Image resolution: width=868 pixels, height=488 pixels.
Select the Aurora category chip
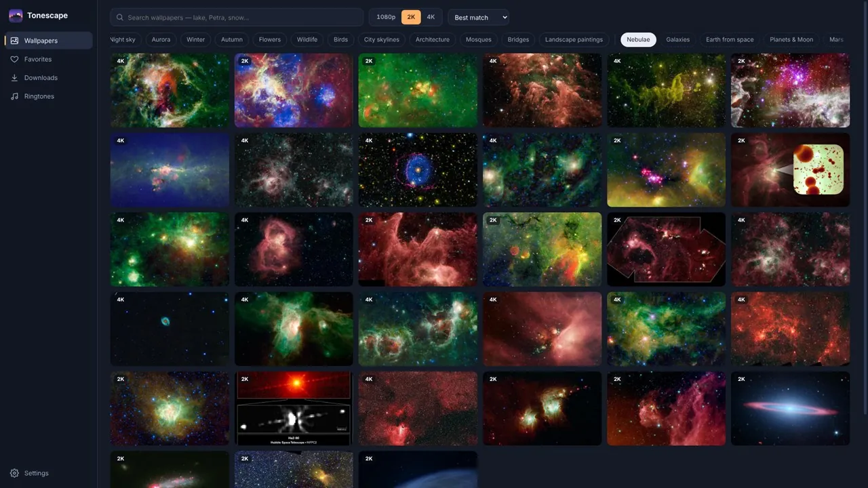click(161, 39)
